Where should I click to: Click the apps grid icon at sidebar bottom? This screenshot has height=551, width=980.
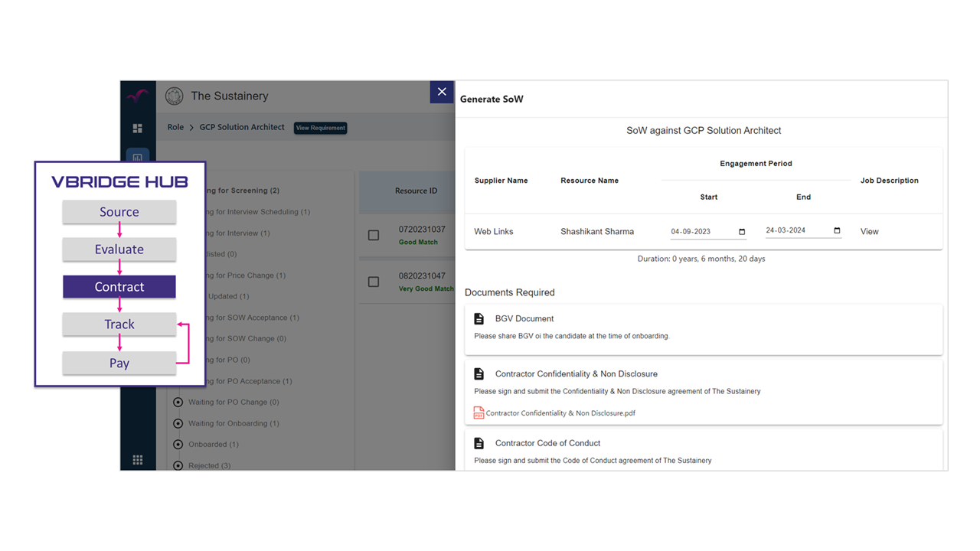[138, 460]
